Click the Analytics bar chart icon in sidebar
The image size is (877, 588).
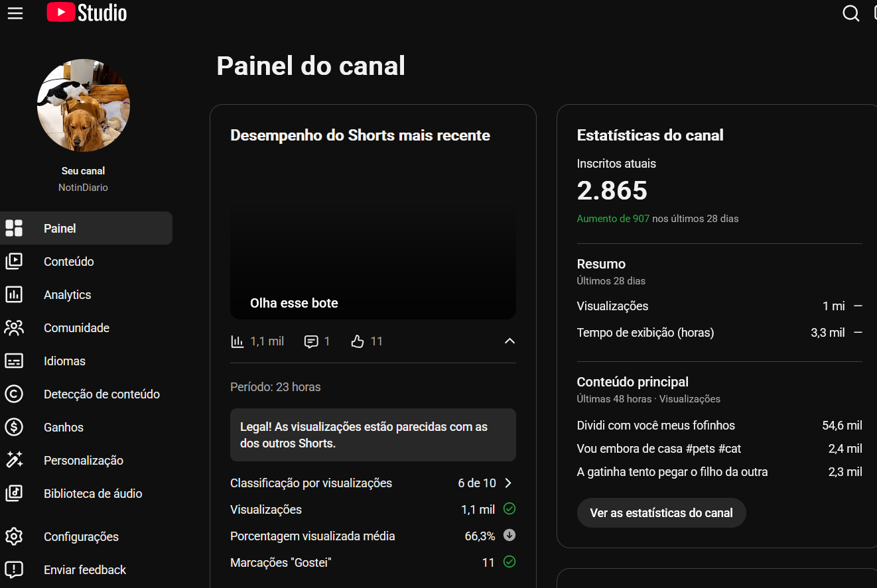pyautogui.click(x=14, y=294)
